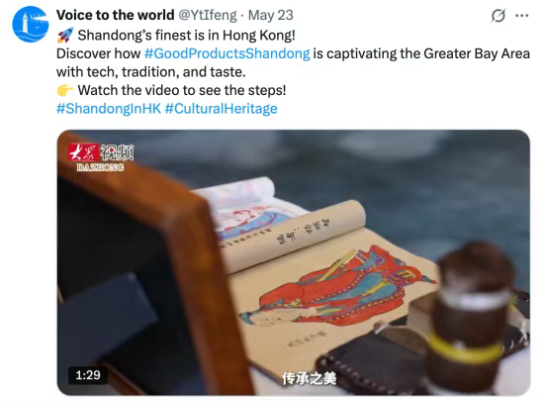
Task: Click the pointing hand emoji
Action: [x=65, y=90]
